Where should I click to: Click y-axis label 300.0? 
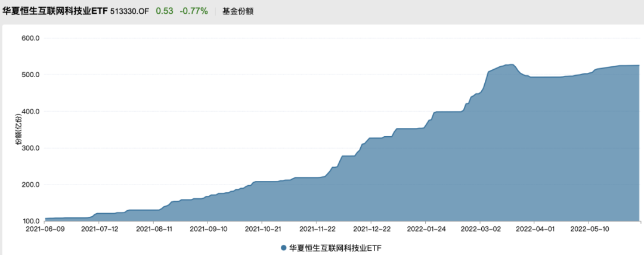point(30,148)
